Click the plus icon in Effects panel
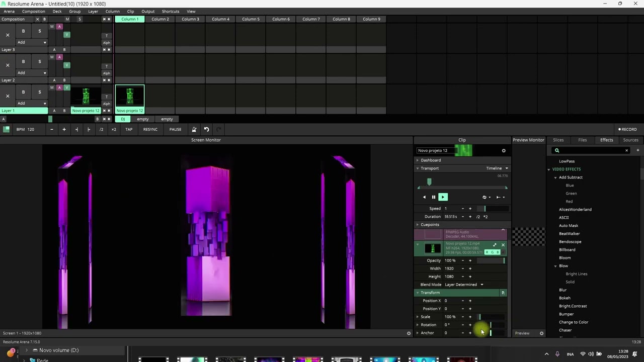Image resolution: width=644 pixels, height=362 pixels. click(637, 150)
